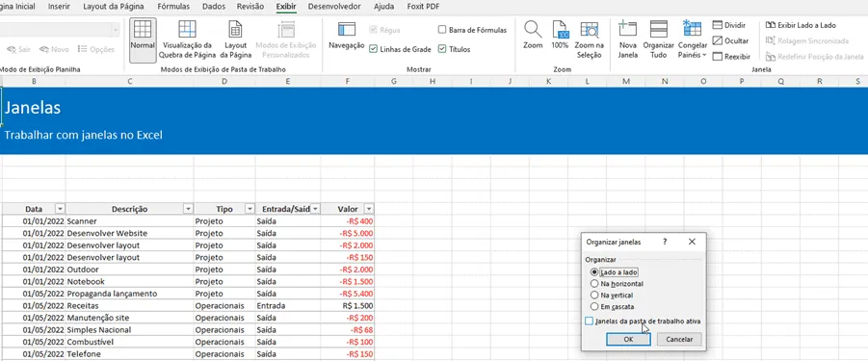The width and height of the screenshot is (868, 361).
Task: Close the Organizar janelas dialog
Action: coord(692,242)
